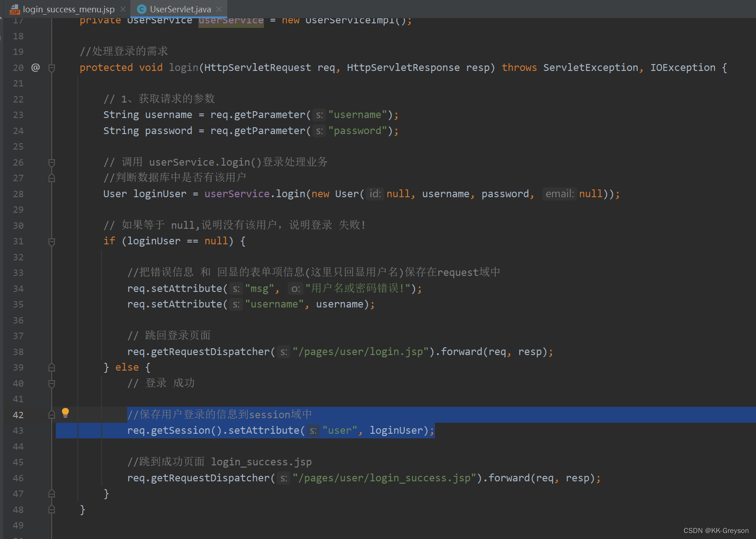
Task: Click the else keyword on line 39
Action: pyautogui.click(x=127, y=367)
